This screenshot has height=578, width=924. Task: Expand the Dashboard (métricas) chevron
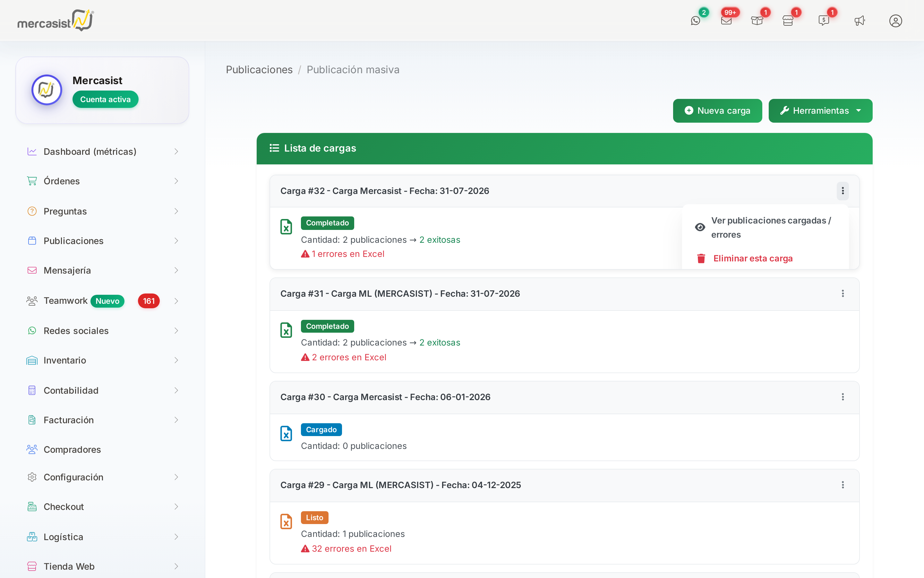(176, 151)
